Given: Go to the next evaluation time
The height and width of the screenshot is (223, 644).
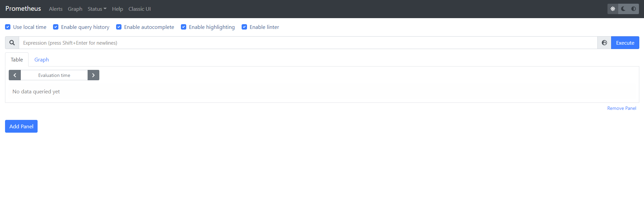Looking at the screenshot, I should 93,75.
